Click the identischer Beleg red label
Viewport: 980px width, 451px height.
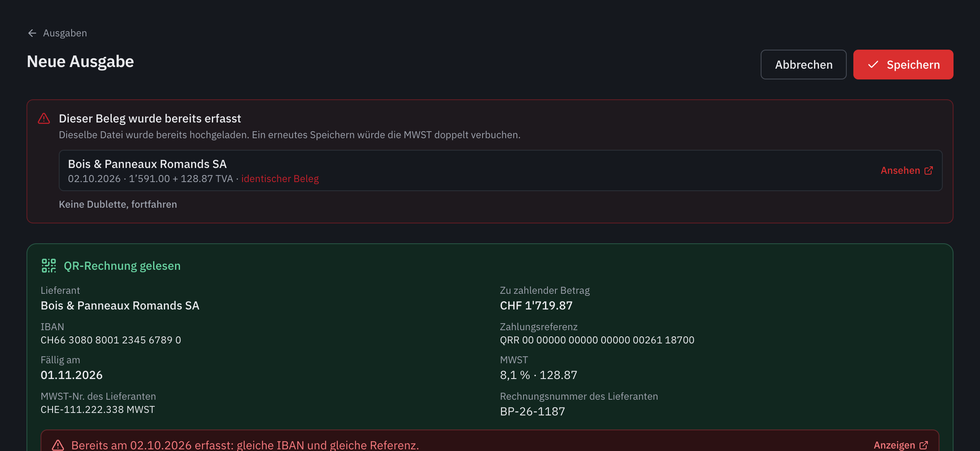[280, 179]
